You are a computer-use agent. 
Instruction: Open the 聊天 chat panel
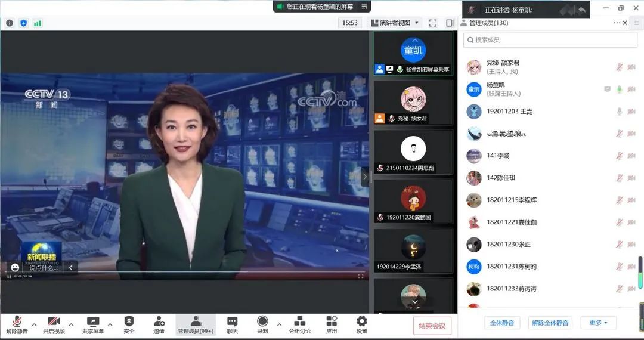coord(233,324)
